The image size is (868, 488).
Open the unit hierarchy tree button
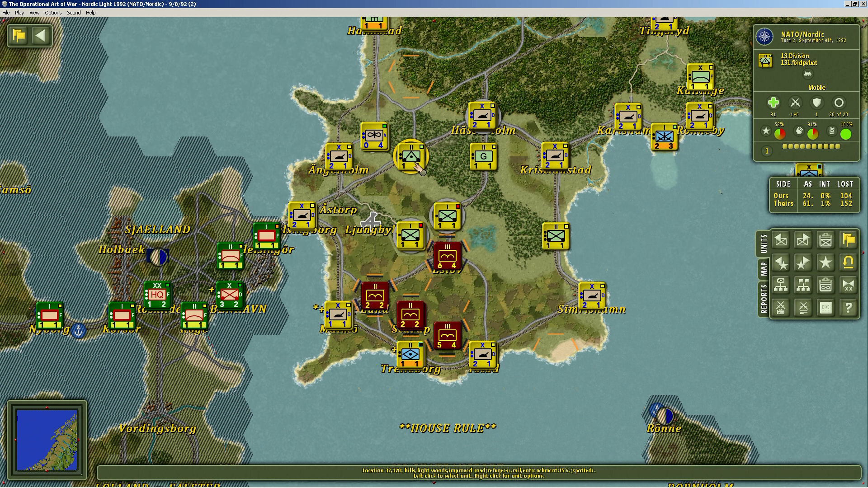[x=781, y=285]
